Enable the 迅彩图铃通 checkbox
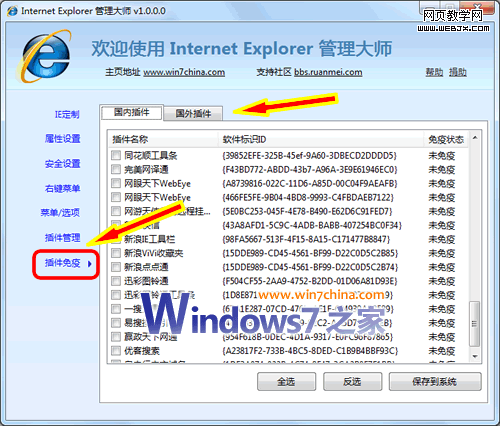This screenshot has width=500, height=426. tap(116, 281)
